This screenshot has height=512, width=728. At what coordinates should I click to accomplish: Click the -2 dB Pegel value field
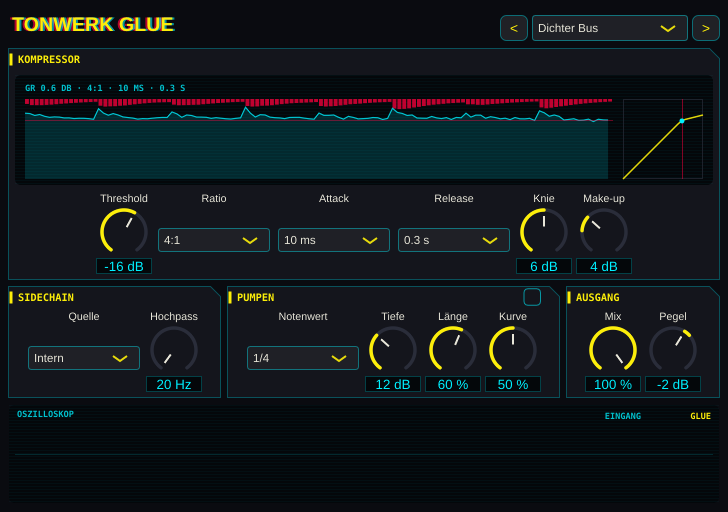tap(673, 384)
